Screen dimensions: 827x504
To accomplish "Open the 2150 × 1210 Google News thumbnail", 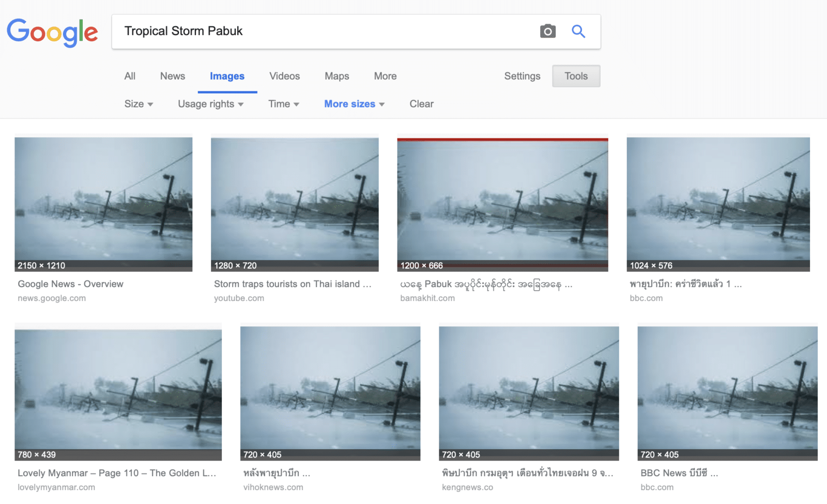I will [x=103, y=204].
